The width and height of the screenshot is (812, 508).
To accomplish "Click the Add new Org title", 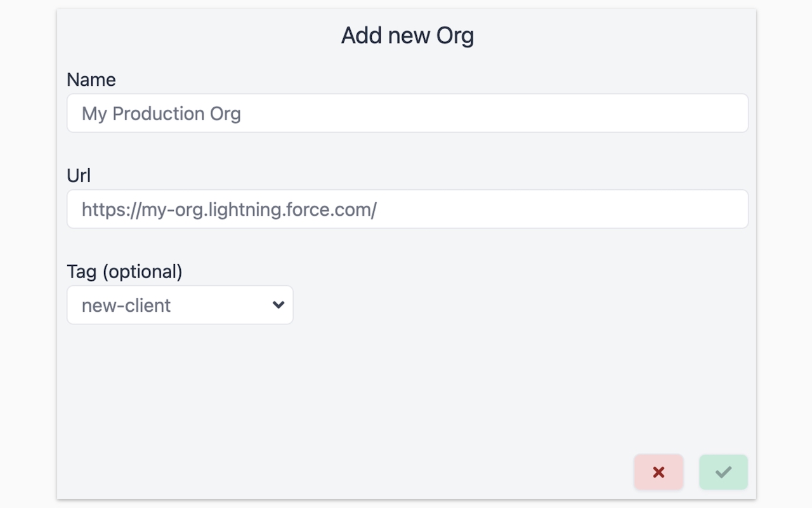I will [x=407, y=36].
